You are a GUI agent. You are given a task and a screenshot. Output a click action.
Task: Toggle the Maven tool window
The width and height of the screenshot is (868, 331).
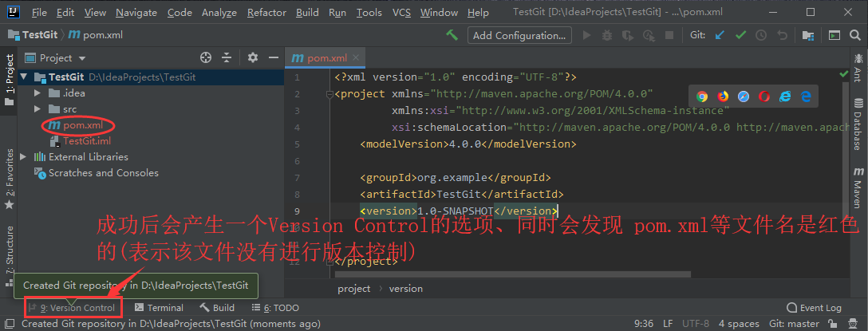pos(858,187)
